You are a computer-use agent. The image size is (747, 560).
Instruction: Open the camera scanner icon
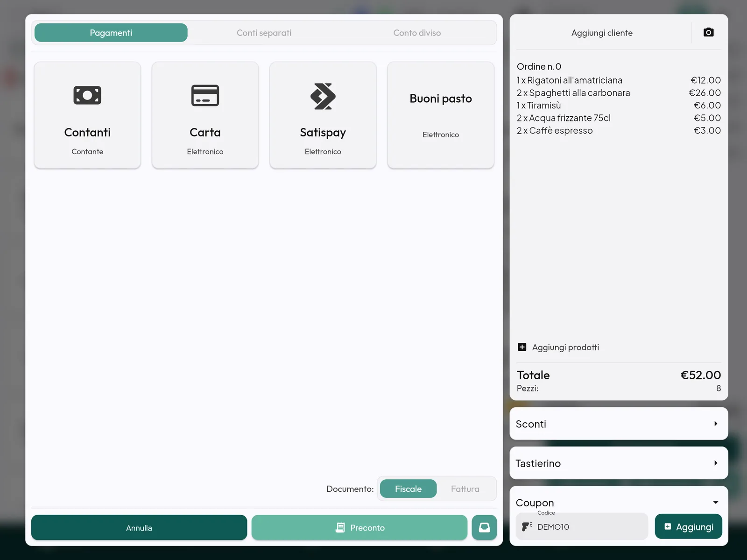pos(708,32)
